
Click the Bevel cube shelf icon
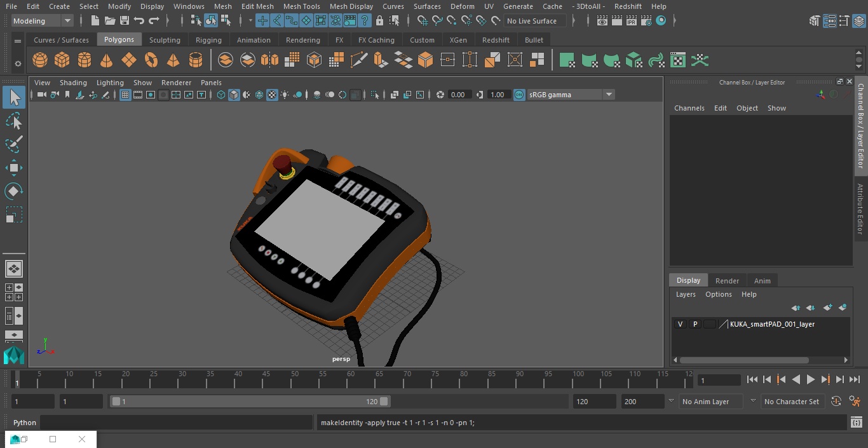pyautogui.click(x=425, y=60)
